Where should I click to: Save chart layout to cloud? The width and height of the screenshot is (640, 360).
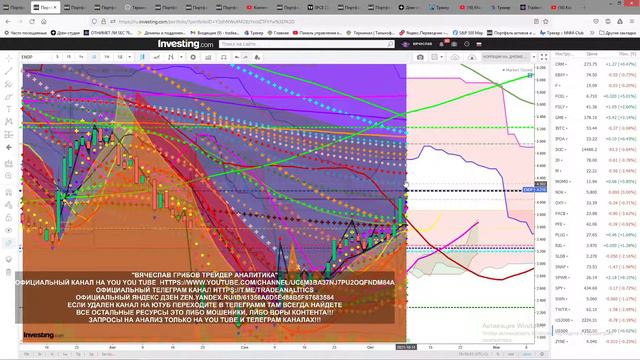(472, 57)
